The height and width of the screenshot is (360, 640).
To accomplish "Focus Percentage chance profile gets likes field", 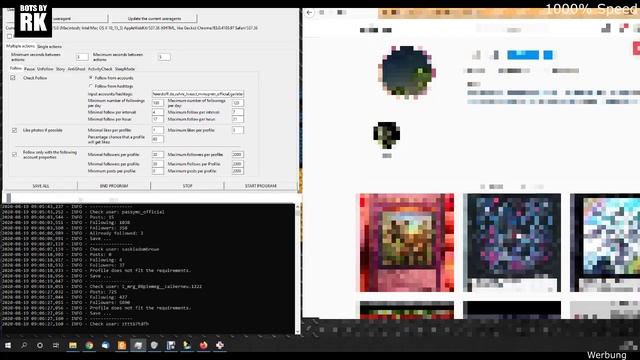I will point(158,139).
